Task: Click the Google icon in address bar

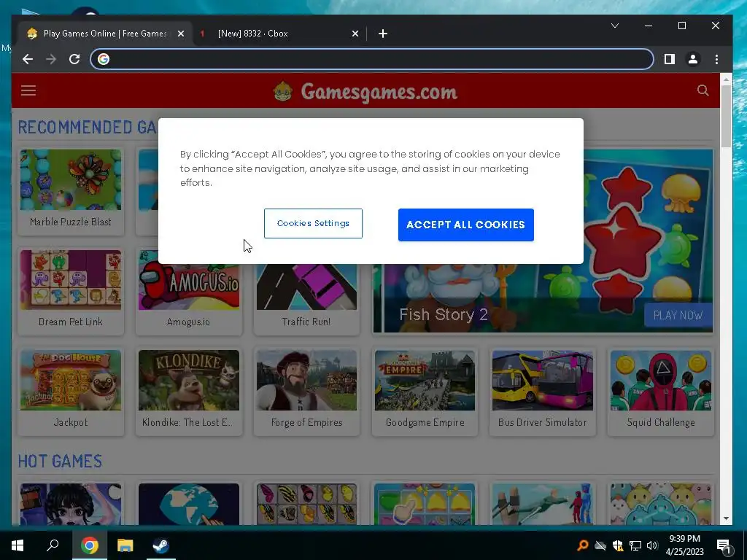Action: (x=104, y=59)
